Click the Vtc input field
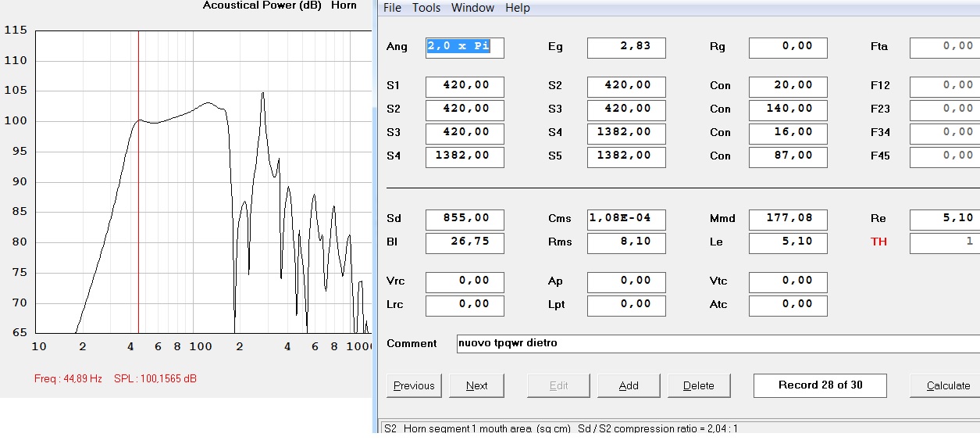 [788, 281]
